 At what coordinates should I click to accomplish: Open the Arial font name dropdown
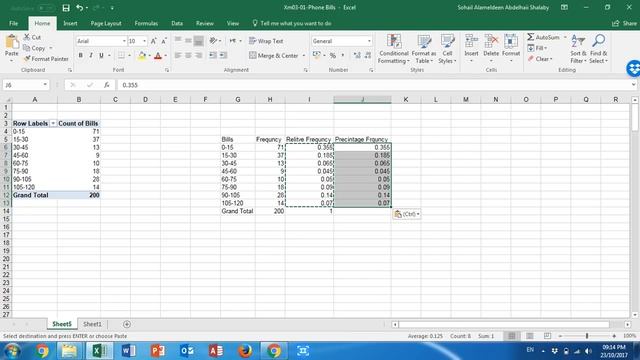coord(124,41)
